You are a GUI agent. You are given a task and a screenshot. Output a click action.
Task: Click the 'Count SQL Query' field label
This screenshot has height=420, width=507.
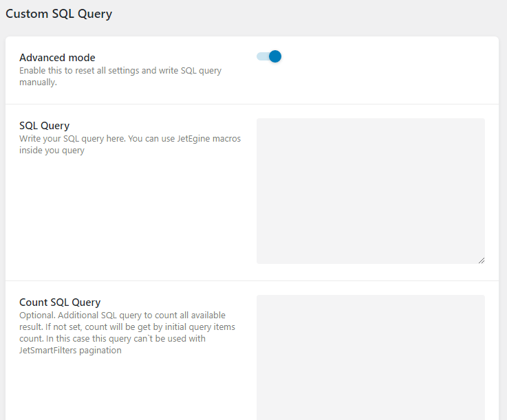click(60, 302)
